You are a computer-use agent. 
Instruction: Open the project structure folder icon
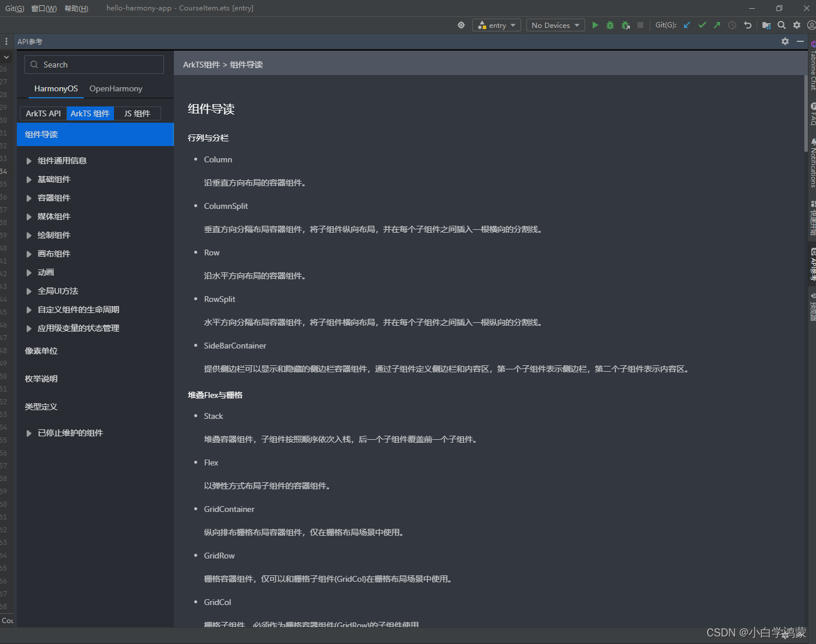(767, 25)
